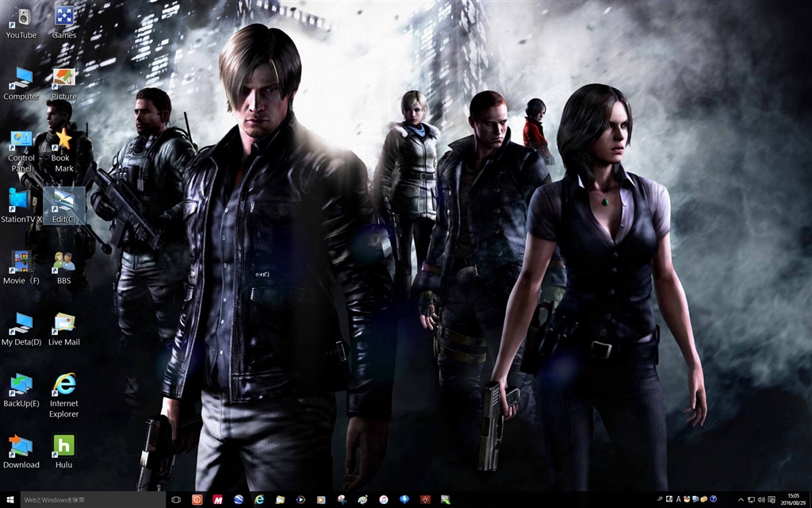
Task: Click the IME search magnifier tray icon
Action: coord(695,499)
